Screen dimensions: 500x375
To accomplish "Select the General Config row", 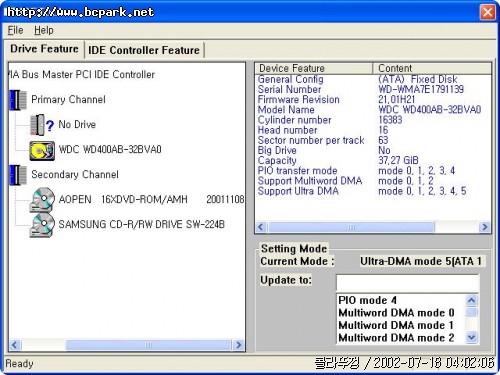I will coord(373,79).
